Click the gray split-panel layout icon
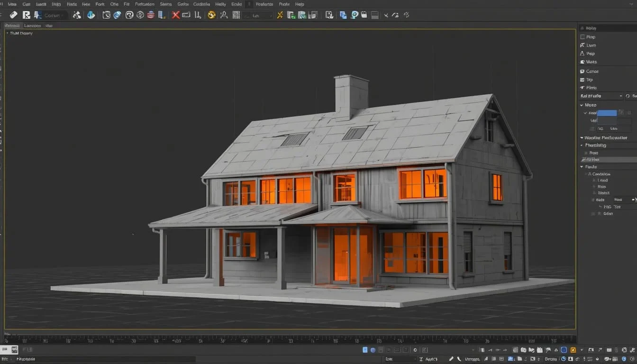637x364 pixels. 375,15
